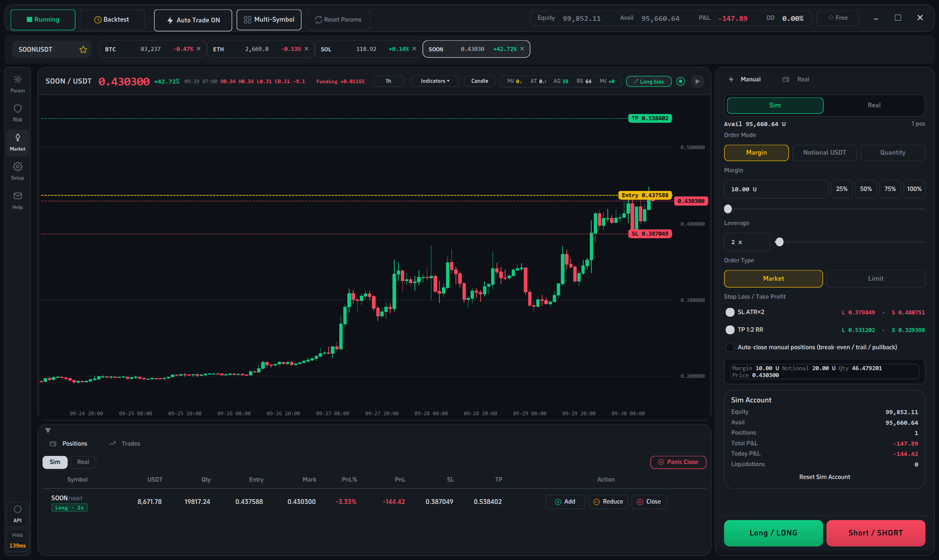Click the green live indicator circle
This screenshot has width=939, height=560.
[x=680, y=81]
